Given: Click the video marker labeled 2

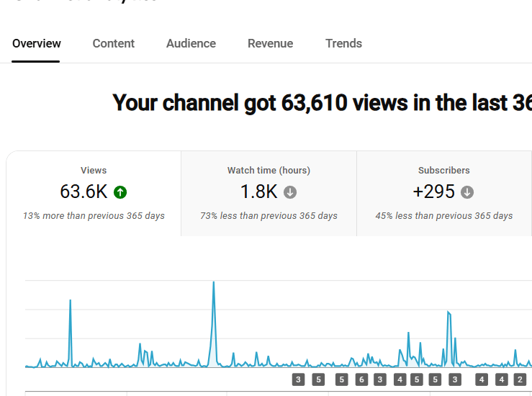Looking at the screenshot, I should click(x=520, y=379).
